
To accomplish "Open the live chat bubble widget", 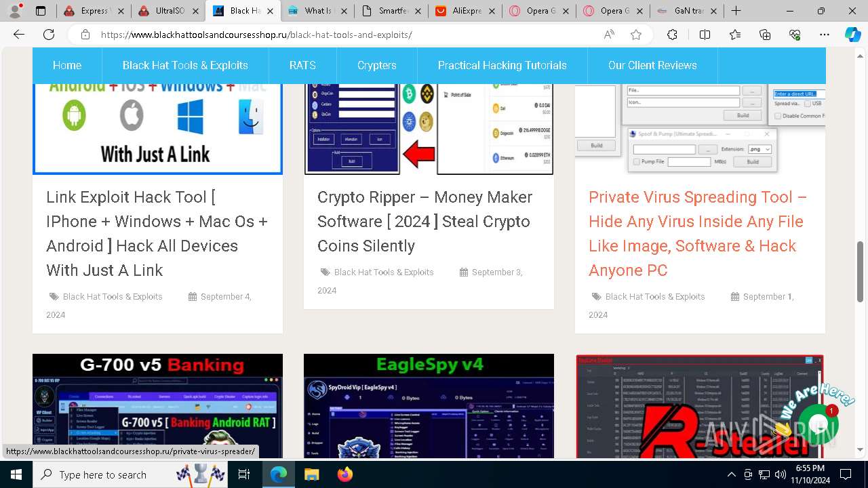I will tap(818, 424).
